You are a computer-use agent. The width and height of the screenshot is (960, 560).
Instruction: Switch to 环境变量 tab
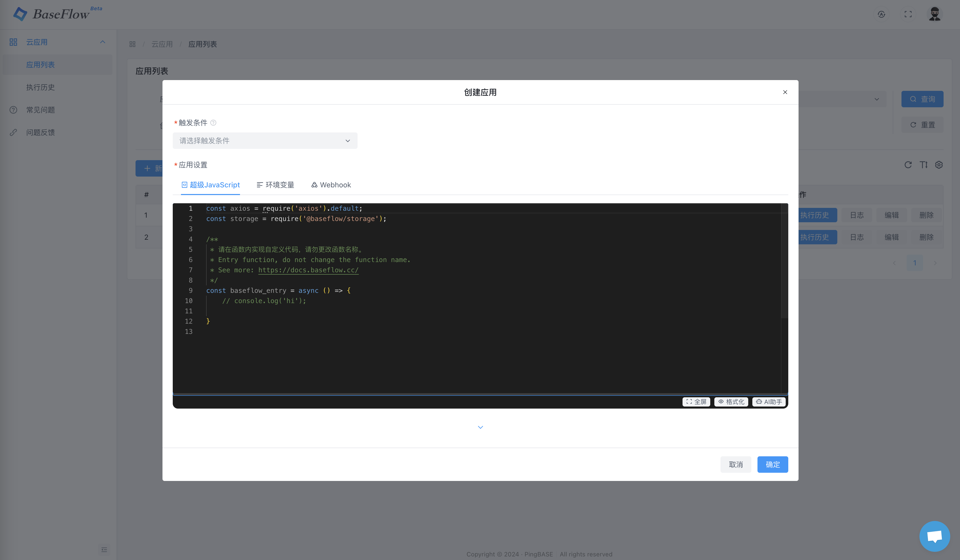275,185
